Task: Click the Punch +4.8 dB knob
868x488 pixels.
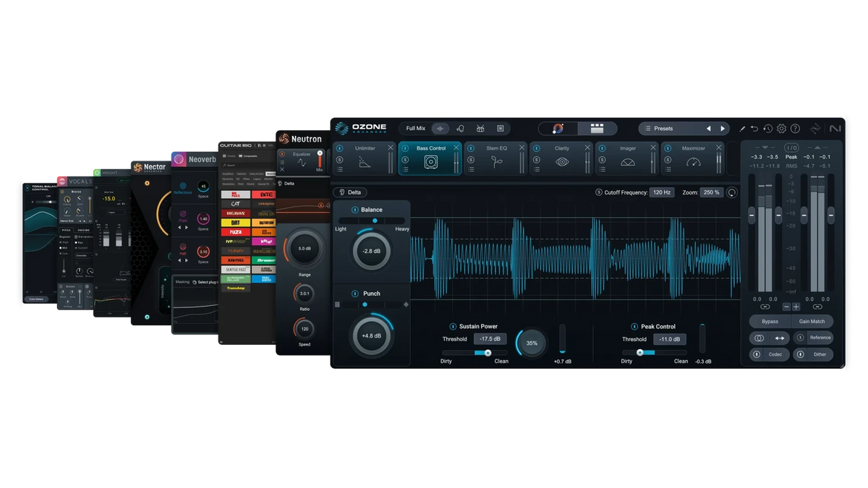Action: 371,335
